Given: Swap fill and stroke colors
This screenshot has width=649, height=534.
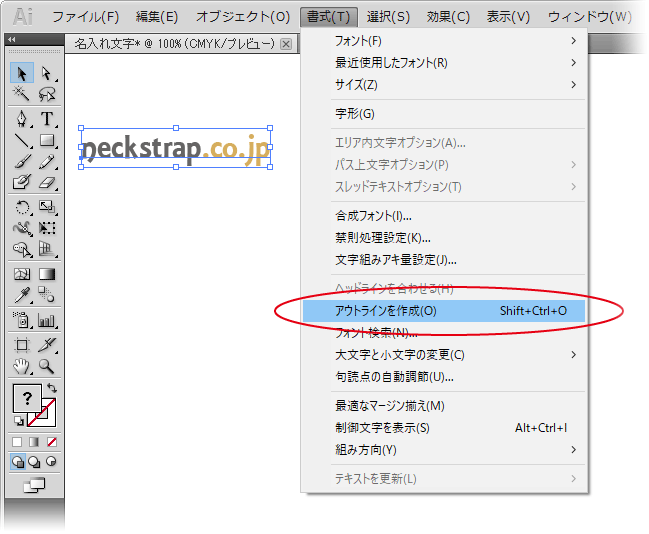Looking at the screenshot, I should tap(52, 388).
